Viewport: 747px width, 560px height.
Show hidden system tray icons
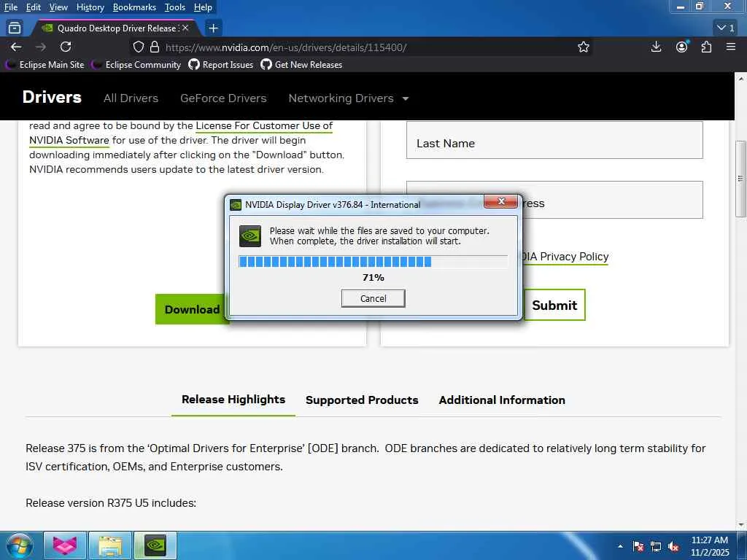(620, 546)
